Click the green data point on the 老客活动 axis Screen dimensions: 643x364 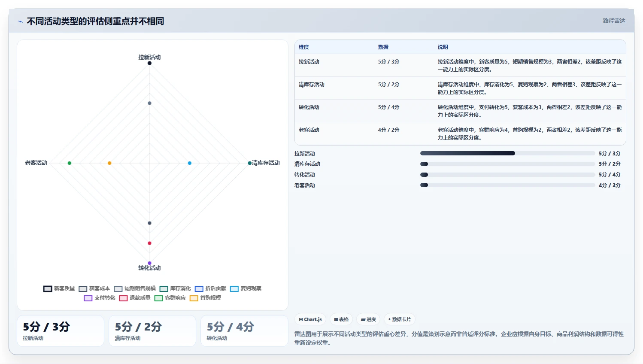(70, 163)
